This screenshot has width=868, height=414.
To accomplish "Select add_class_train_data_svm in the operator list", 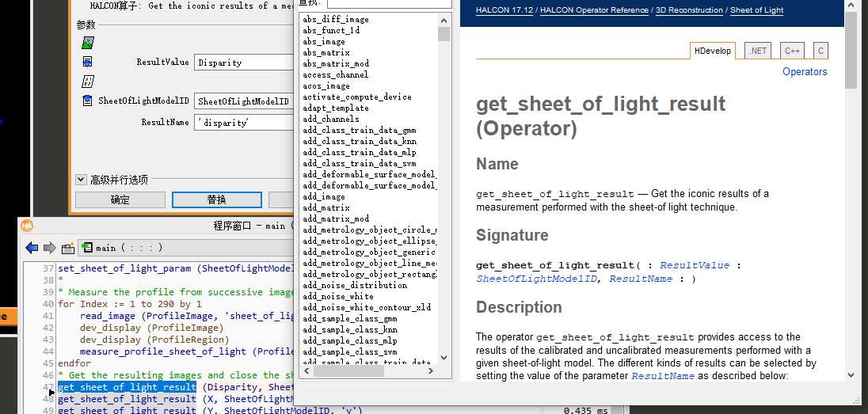I will (x=360, y=163).
